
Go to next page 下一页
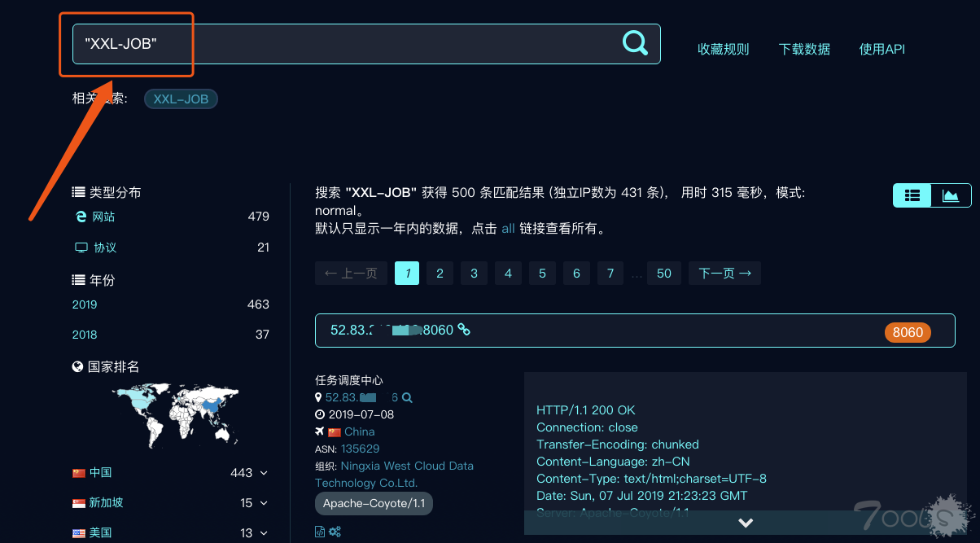click(724, 274)
